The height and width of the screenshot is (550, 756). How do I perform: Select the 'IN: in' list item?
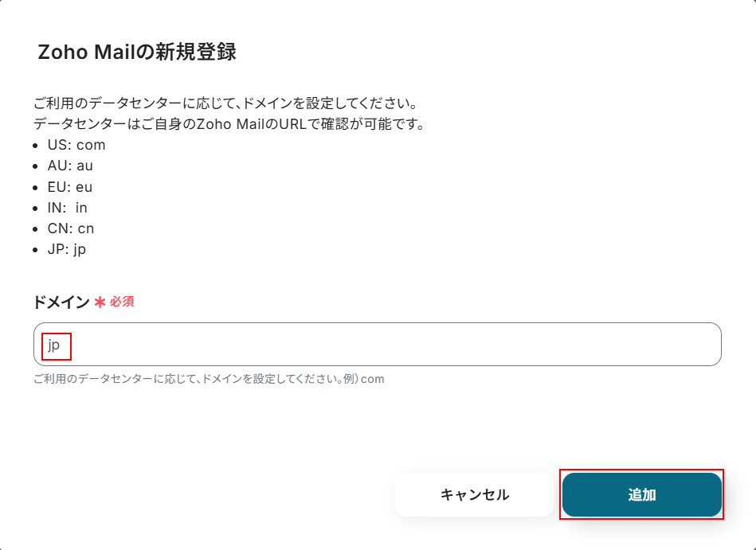[69, 207]
